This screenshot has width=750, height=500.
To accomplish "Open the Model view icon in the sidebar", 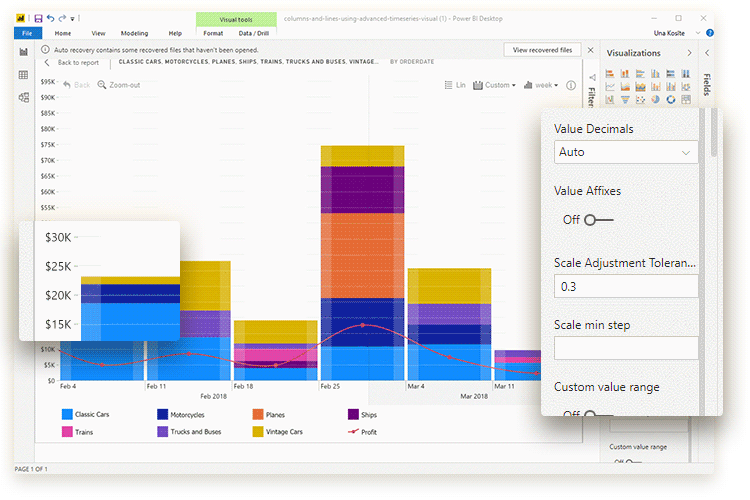I will pos(23,98).
